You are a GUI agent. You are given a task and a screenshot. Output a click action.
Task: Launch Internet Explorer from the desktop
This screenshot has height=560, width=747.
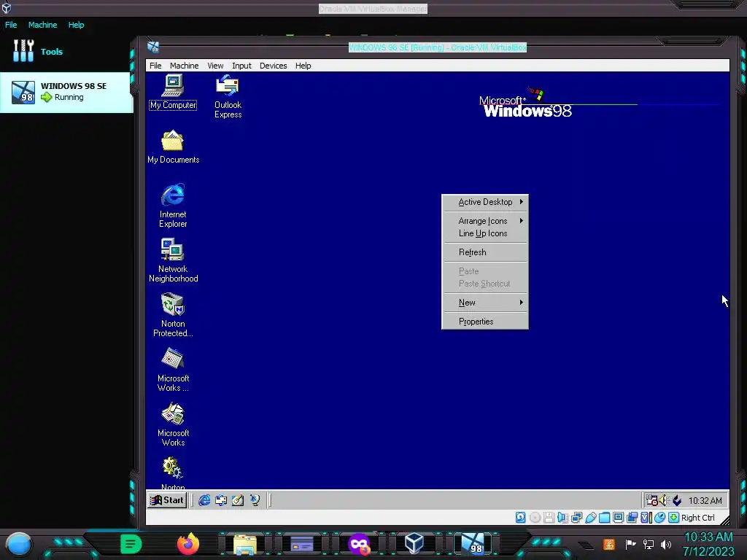[x=173, y=206]
